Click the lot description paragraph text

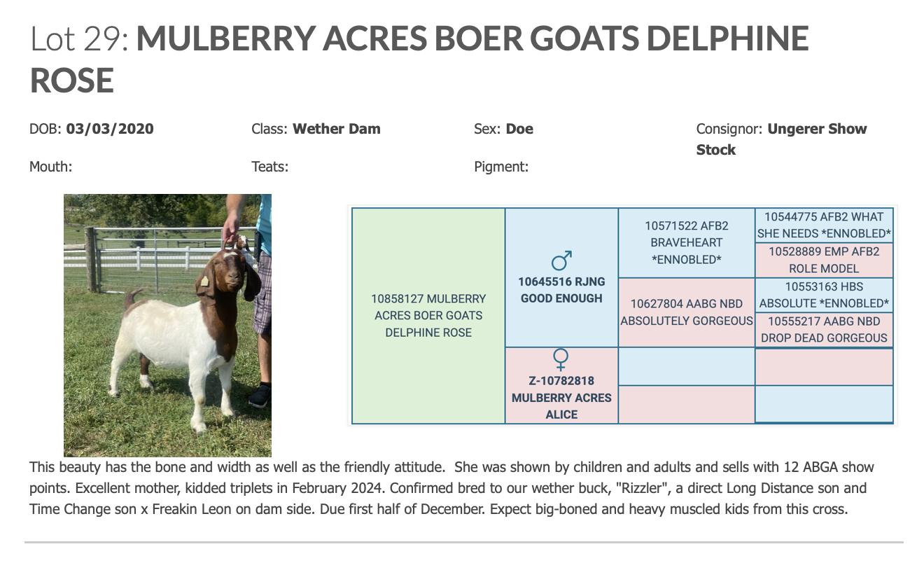452,488
